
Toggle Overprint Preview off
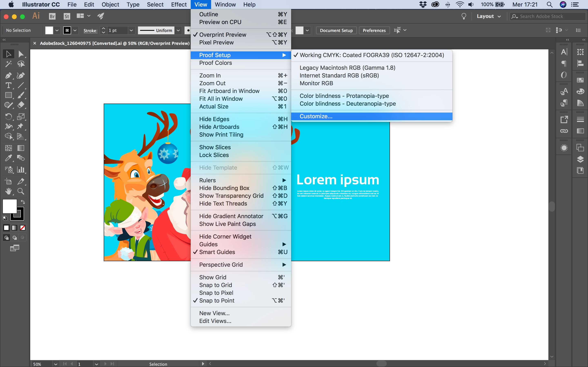tap(222, 35)
